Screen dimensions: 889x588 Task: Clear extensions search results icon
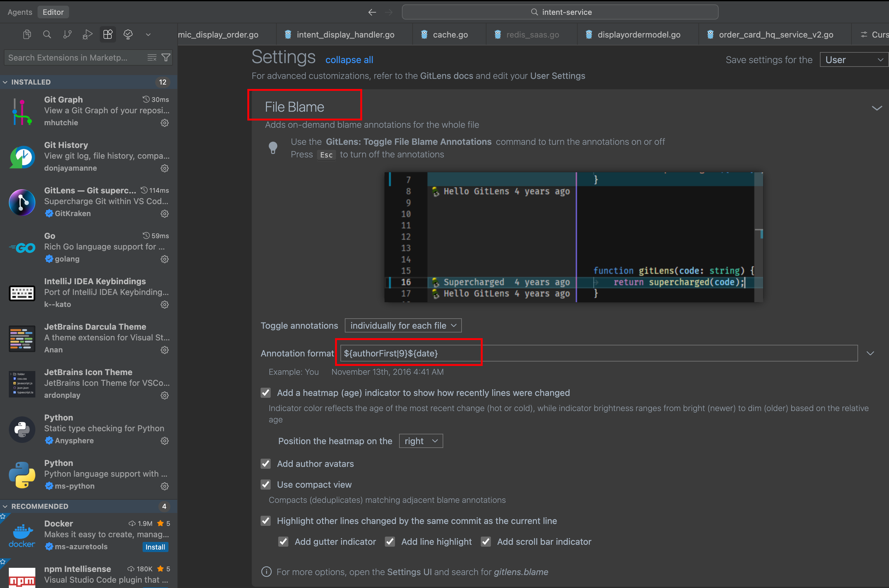152,57
